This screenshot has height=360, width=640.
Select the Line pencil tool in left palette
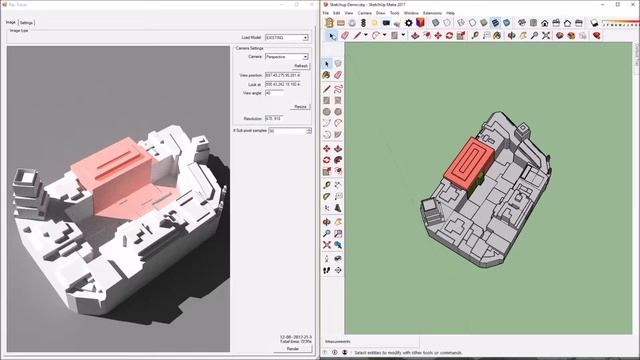coord(327,89)
